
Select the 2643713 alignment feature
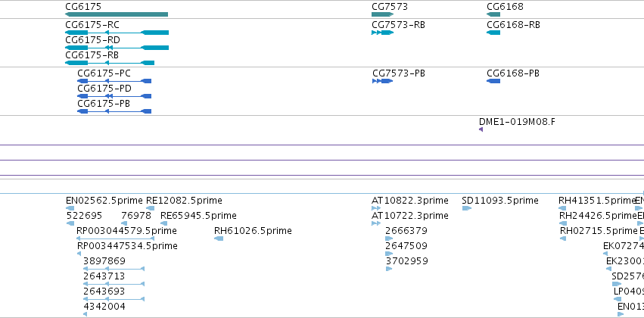click(114, 284)
